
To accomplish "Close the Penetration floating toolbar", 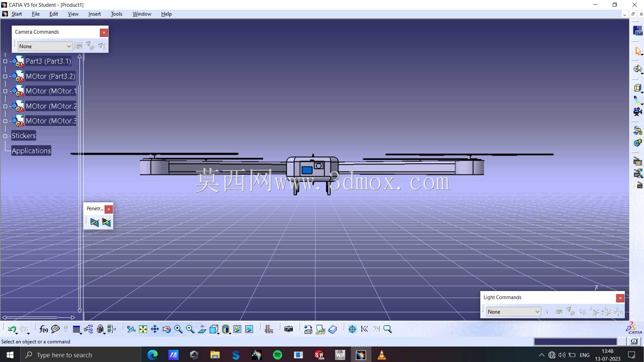I will coord(109,209).
